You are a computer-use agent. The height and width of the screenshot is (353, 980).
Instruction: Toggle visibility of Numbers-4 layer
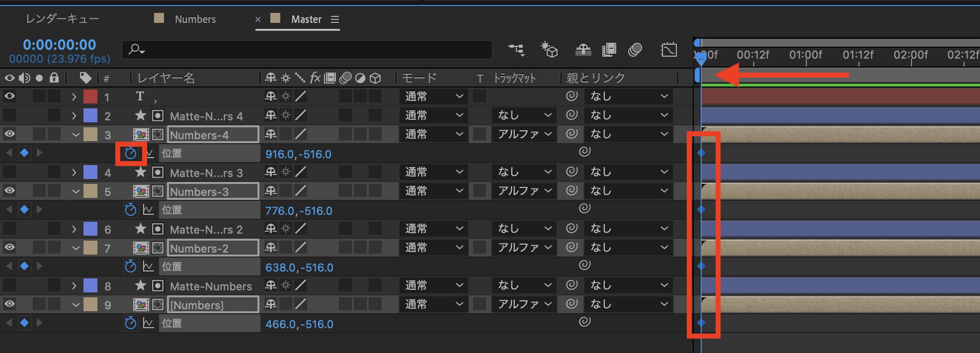coord(9,134)
